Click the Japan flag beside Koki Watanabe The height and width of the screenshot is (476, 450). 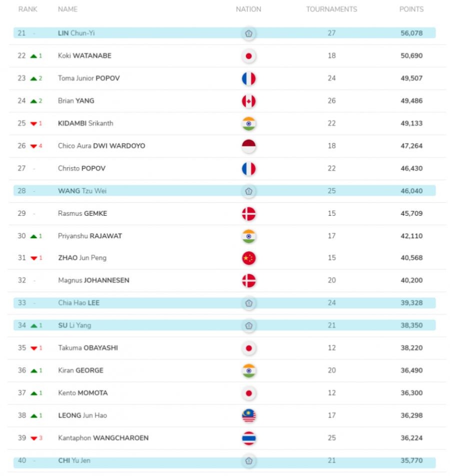248,56
